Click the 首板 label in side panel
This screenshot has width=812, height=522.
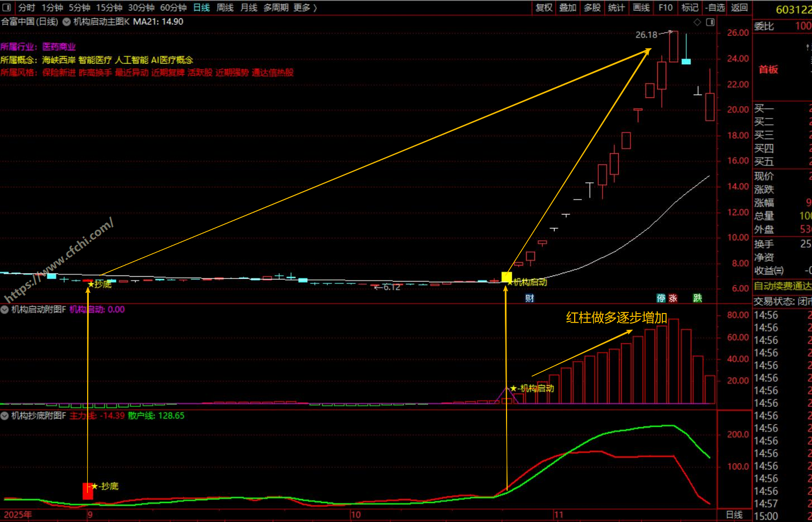tap(768, 69)
